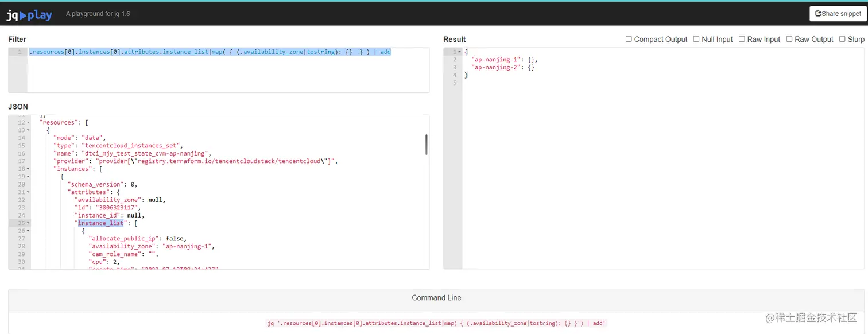
Task: Click the "cam_role_name" line in JSON
Action: coord(123,254)
